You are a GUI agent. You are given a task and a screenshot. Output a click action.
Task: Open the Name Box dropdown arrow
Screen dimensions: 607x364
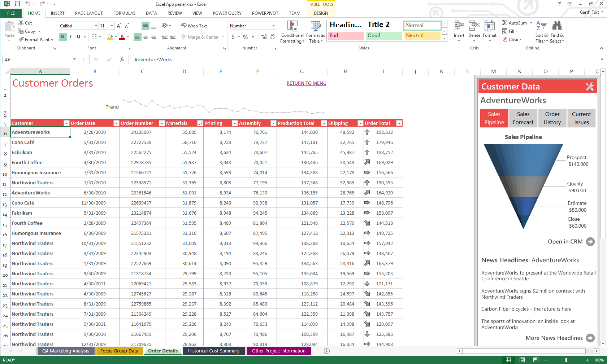pos(74,60)
